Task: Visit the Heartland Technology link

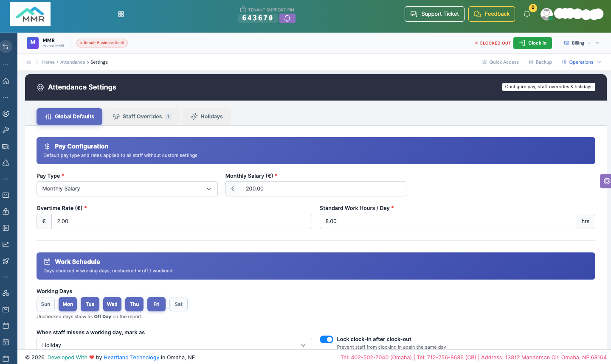Action: click(x=131, y=357)
